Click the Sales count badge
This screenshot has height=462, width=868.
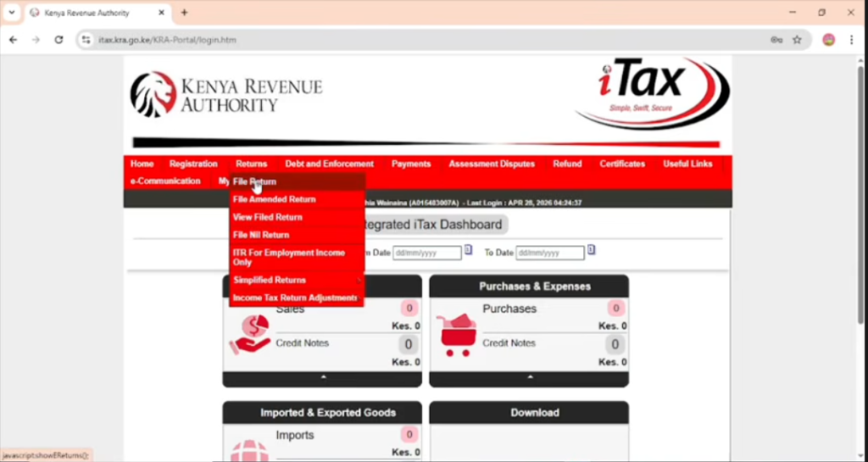click(x=409, y=309)
